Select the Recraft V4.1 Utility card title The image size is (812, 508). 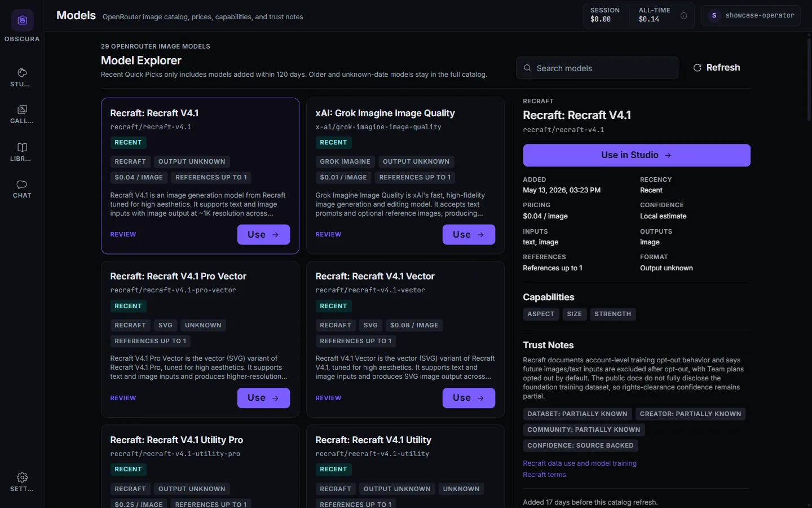pos(373,440)
